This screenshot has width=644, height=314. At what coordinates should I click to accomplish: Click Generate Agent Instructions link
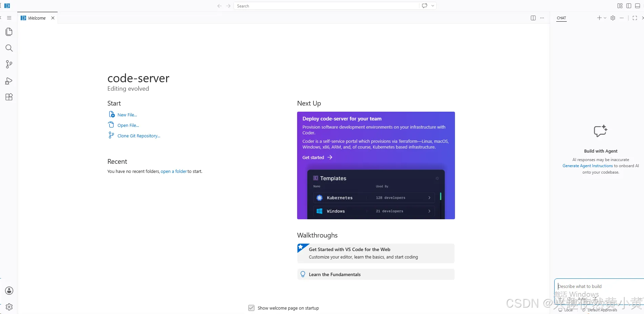point(587,166)
